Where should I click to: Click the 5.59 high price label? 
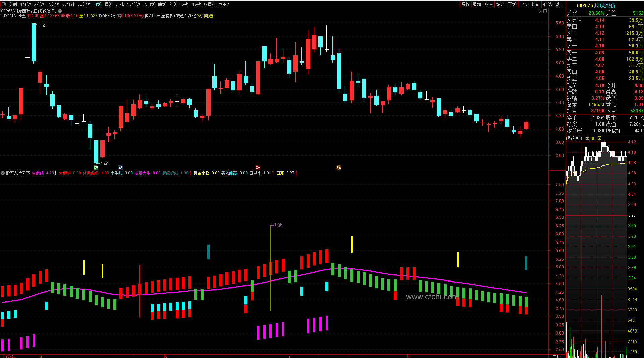point(42,25)
